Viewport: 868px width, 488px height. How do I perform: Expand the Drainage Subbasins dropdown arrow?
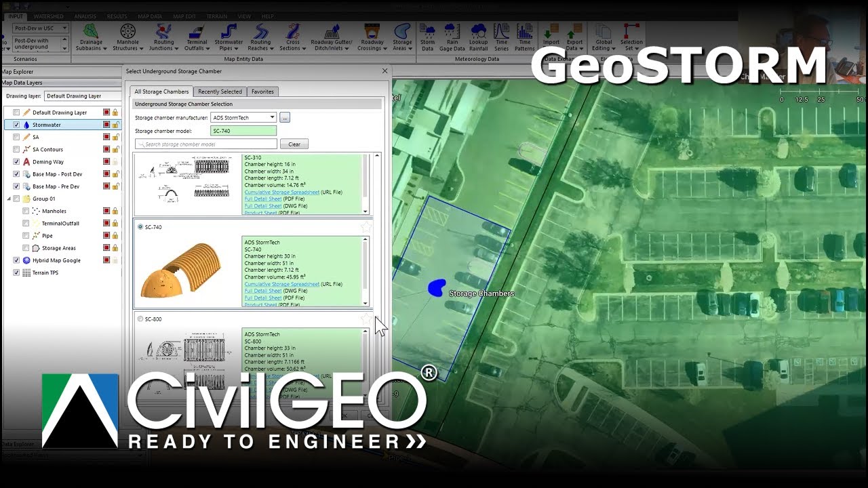click(105, 49)
